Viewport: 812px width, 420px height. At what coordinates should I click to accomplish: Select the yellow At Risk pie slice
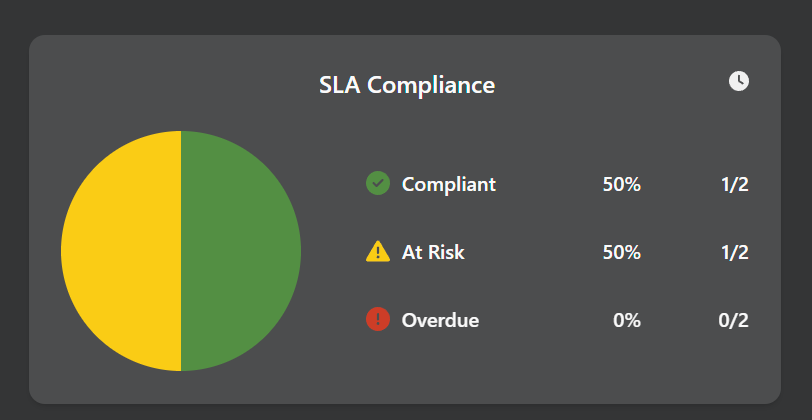point(120,250)
